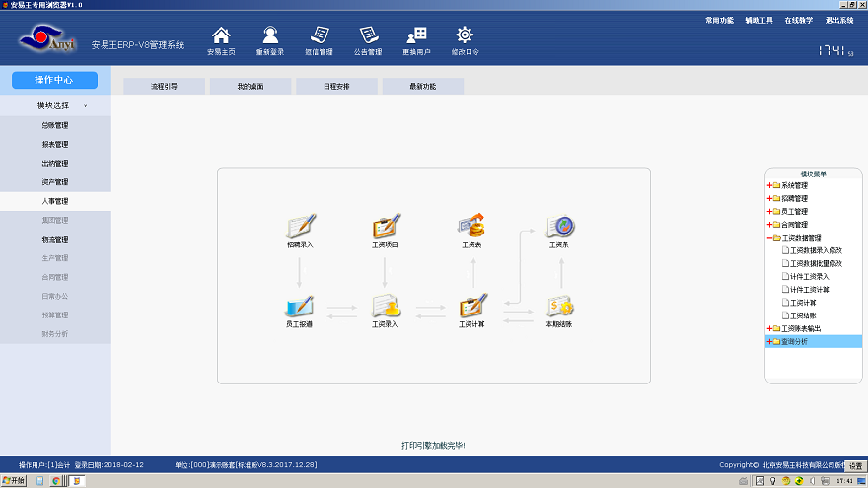The width and height of the screenshot is (868, 488).
Task: Click the Chrome icon in taskbar
Action: (x=56, y=481)
